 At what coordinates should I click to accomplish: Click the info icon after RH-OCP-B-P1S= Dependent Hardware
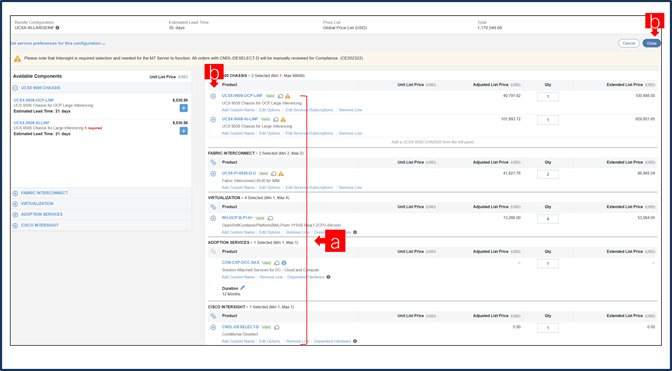355,232
